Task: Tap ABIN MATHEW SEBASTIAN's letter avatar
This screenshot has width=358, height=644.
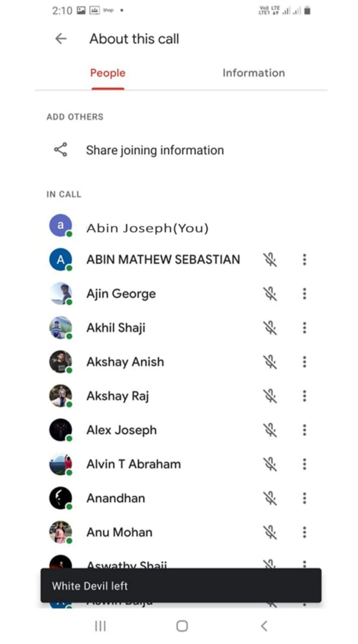Action: (x=60, y=260)
